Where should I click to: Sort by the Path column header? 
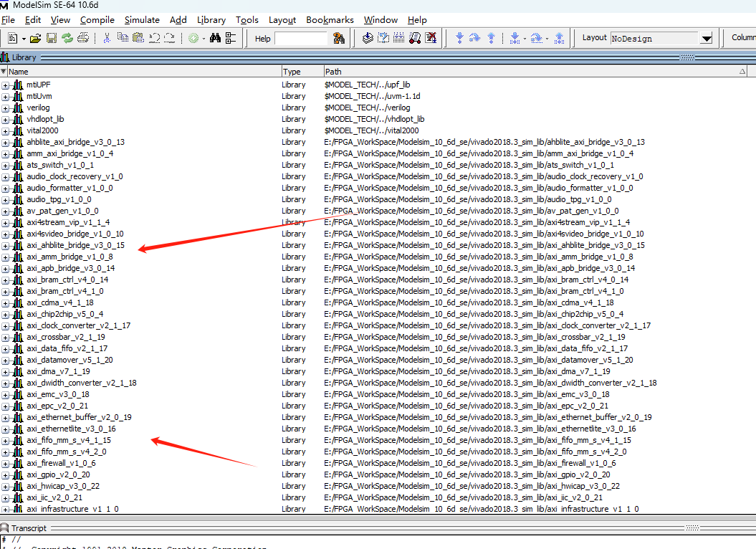[x=536, y=72]
